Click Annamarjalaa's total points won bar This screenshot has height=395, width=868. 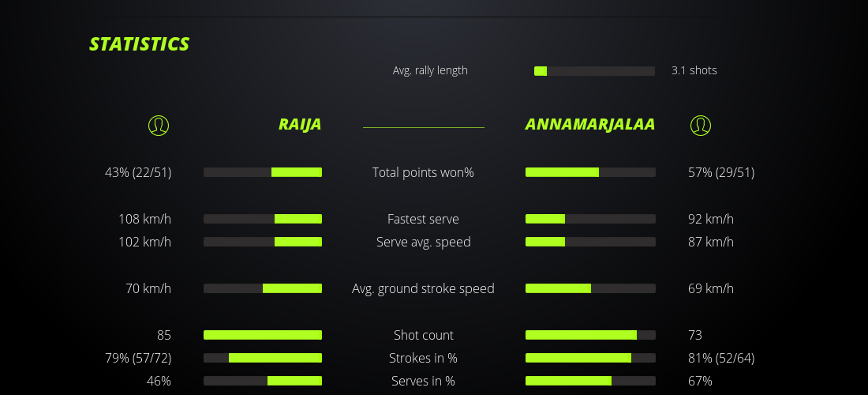[x=590, y=172]
